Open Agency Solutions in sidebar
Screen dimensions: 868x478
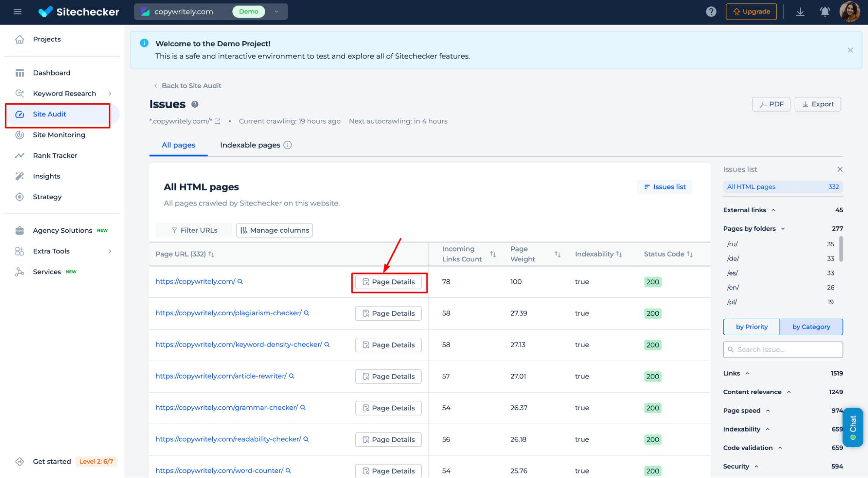63,230
